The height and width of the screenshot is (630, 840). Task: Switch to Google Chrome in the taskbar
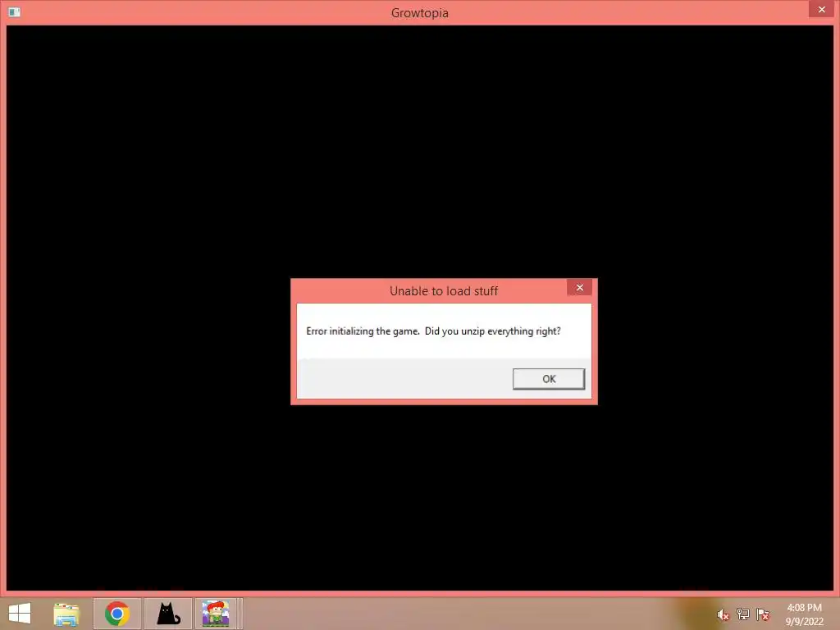[117, 614]
